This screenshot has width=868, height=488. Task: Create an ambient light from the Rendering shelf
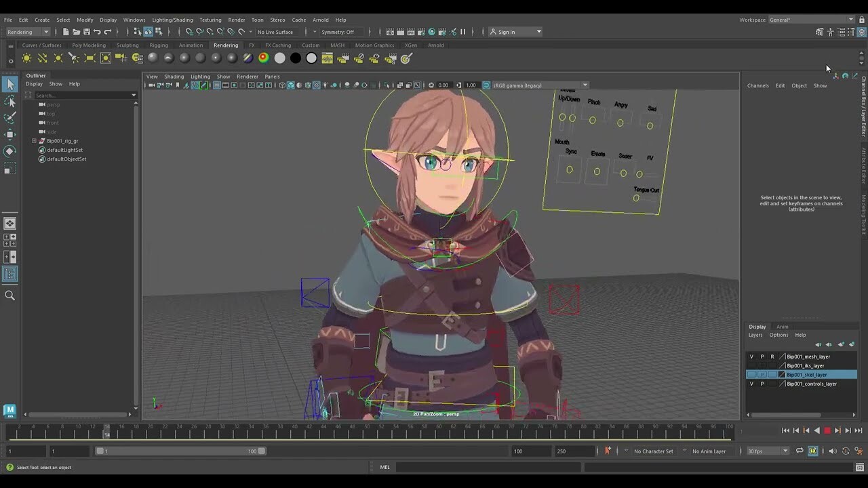(x=26, y=59)
